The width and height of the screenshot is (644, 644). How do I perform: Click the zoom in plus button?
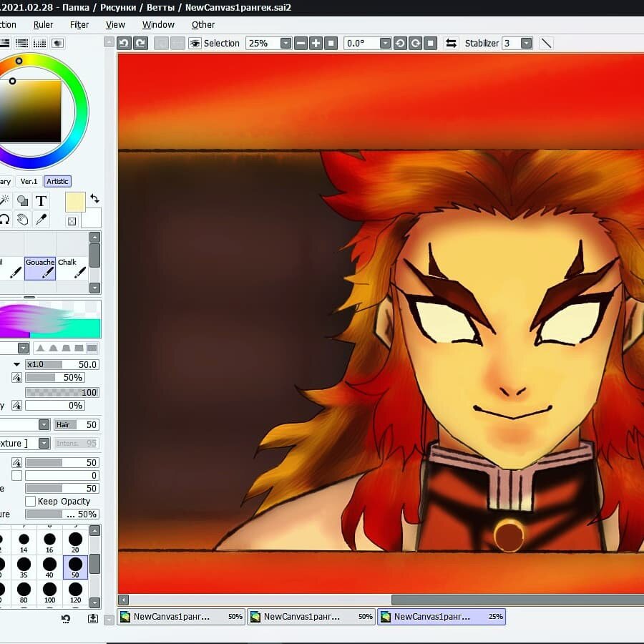(x=316, y=43)
